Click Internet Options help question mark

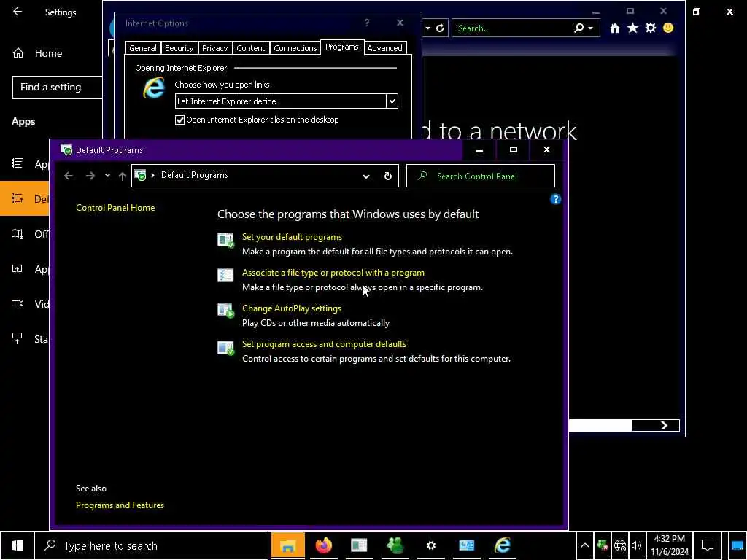[x=367, y=23]
